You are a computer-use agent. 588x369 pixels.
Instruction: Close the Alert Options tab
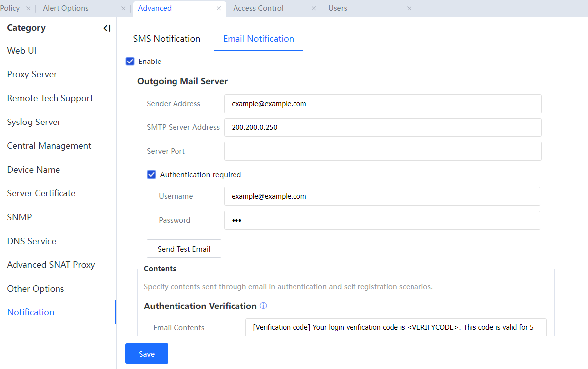pyautogui.click(x=123, y=8)
